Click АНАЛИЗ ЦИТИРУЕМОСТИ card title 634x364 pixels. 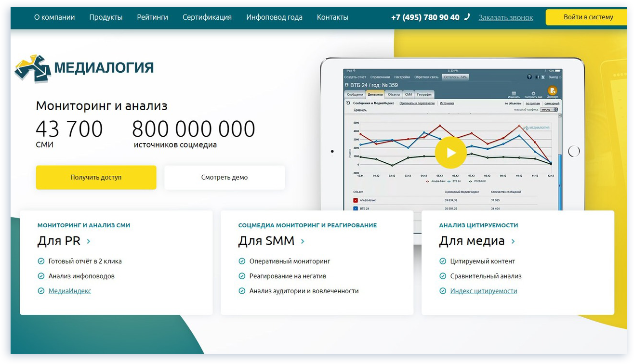point(478,225)
